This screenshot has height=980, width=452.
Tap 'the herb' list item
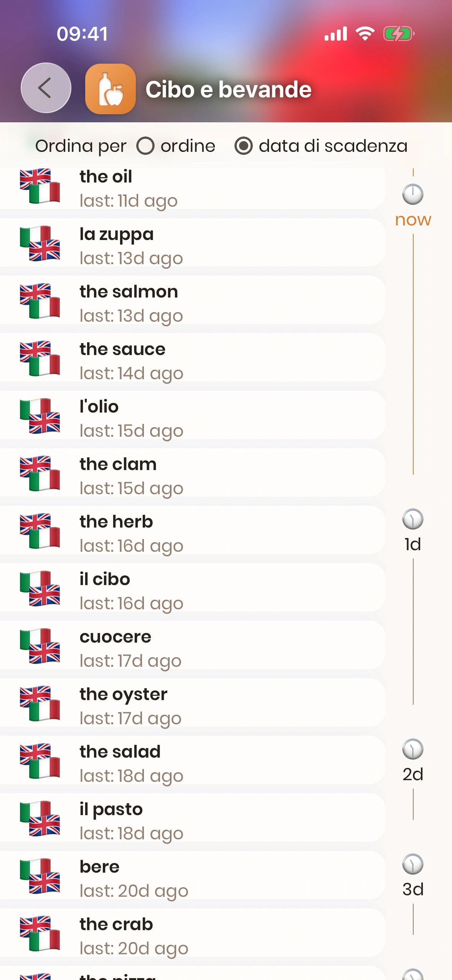point(192,531)
